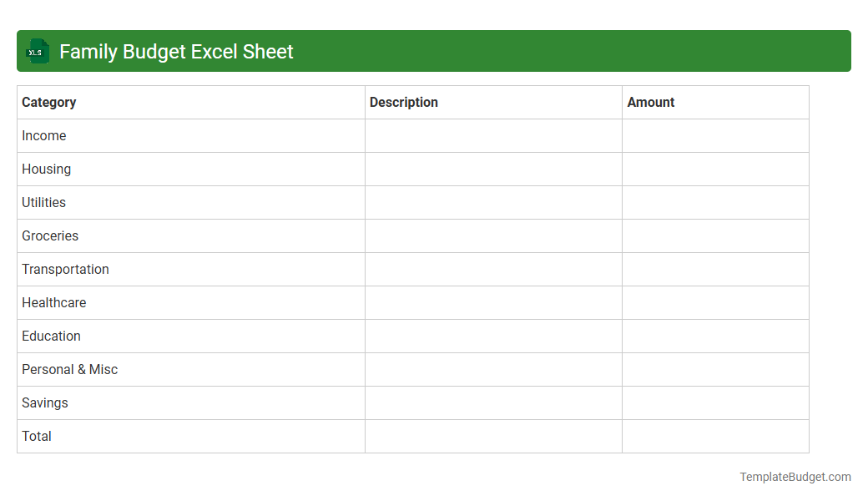Select the Description column header
Screen dimensions: 868x501
click(x=404, y=102)
